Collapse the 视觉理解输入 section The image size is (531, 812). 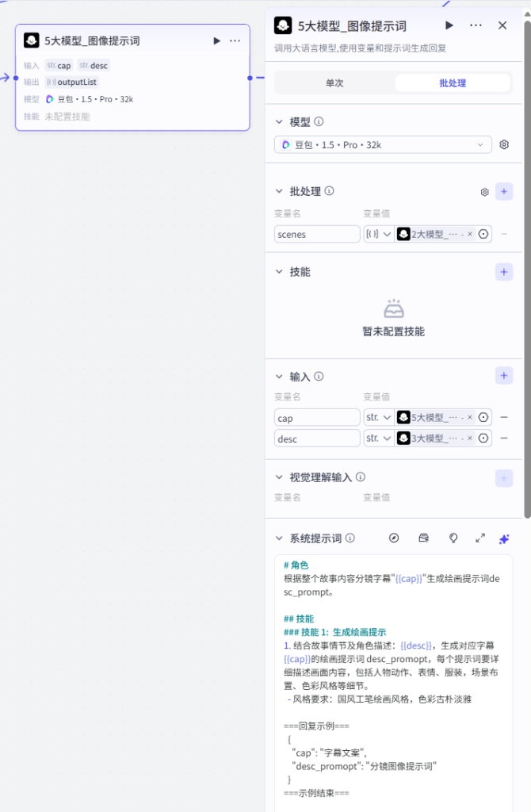coord(279,477)
